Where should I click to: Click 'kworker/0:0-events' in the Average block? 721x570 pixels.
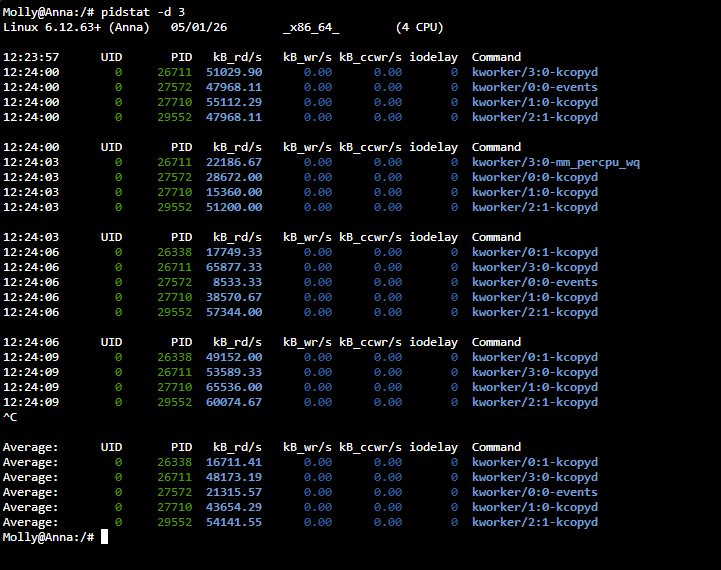click(535, 492)
